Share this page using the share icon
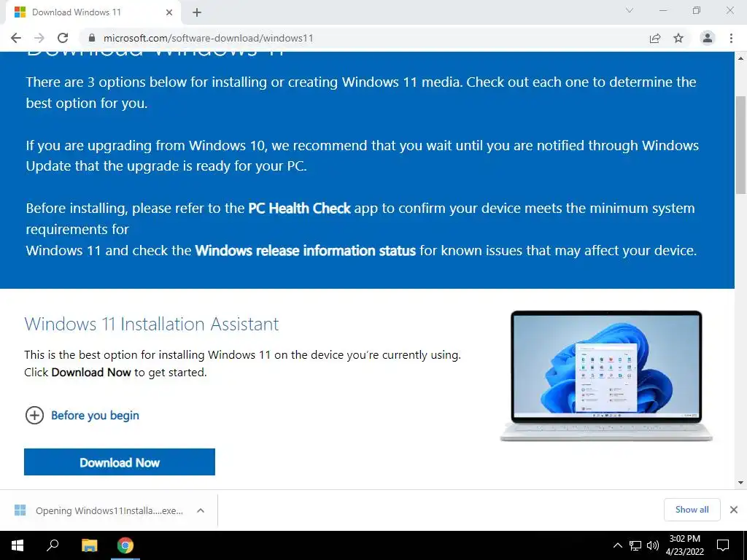747x560 pixels. click(x=655, y=38)
